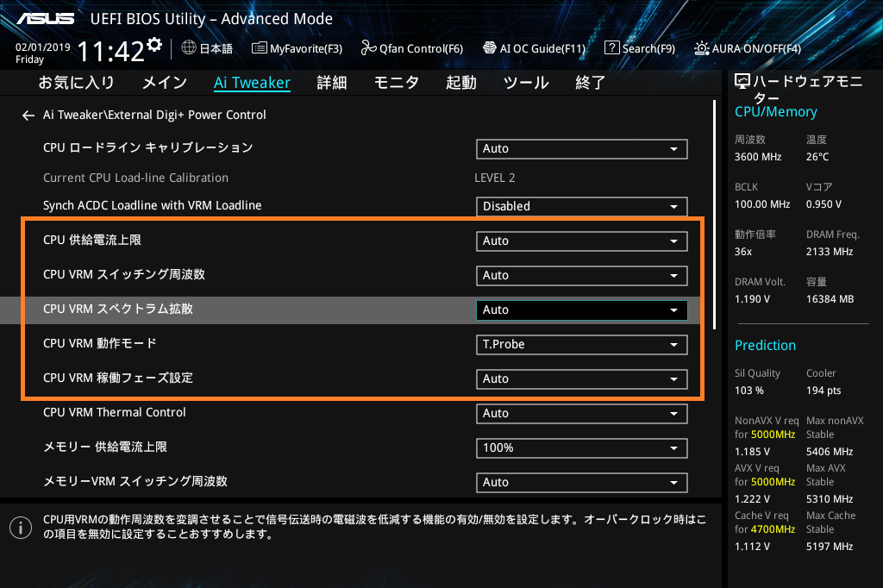Click the 1.222 V AVX value
This screenshot has width=883, height=588.
752,499
